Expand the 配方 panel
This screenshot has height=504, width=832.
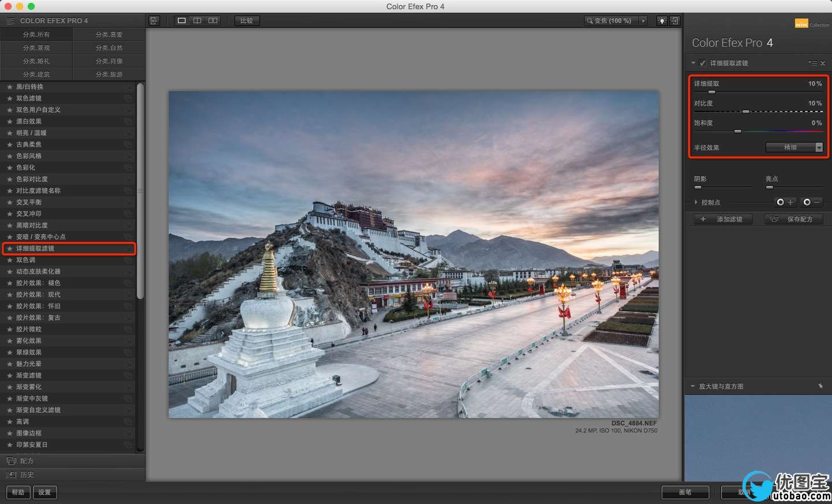[x=72, y=461]
